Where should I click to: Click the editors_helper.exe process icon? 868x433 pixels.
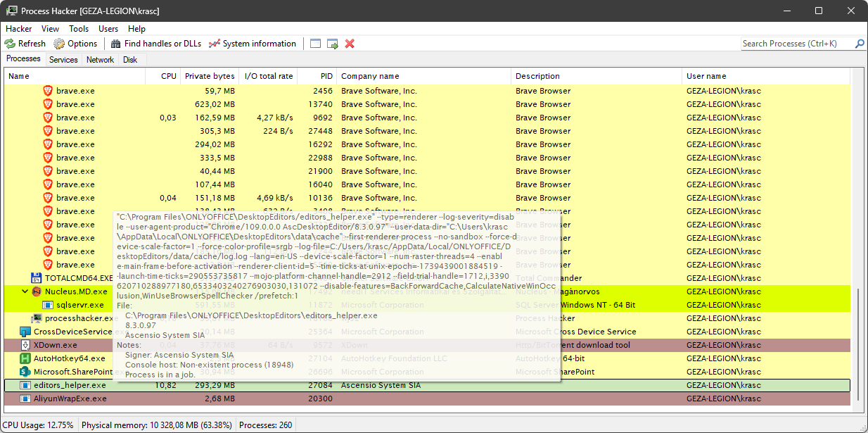tap(25, 385)
